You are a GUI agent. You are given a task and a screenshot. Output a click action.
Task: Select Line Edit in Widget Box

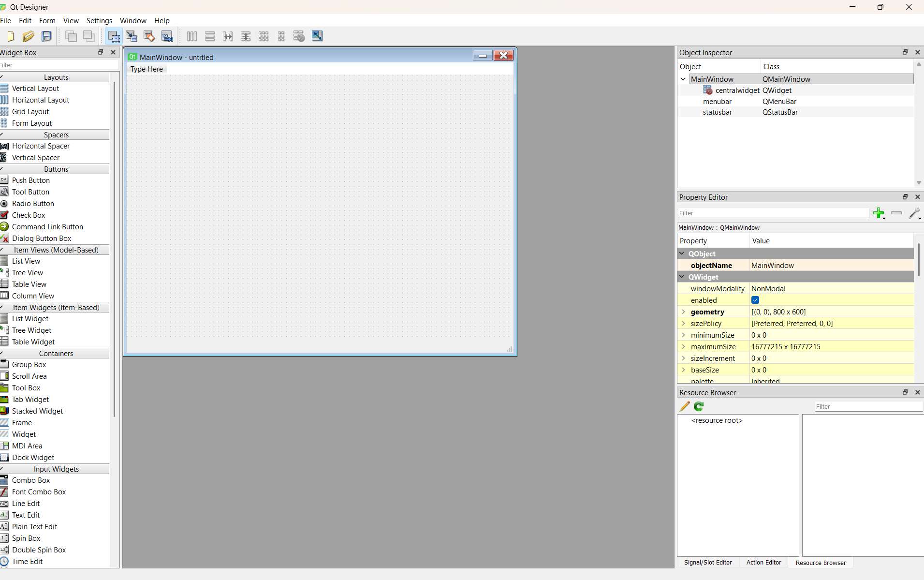[26, 504]
